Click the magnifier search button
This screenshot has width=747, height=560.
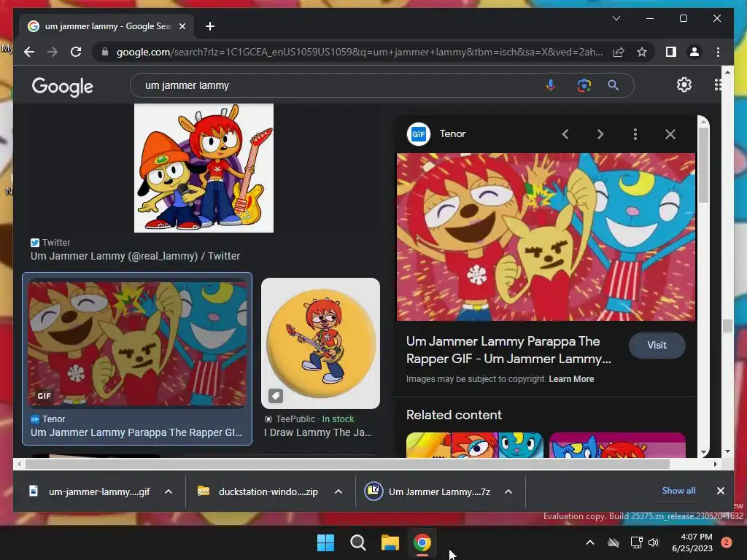pyautogui.click(x=613, y=85)
